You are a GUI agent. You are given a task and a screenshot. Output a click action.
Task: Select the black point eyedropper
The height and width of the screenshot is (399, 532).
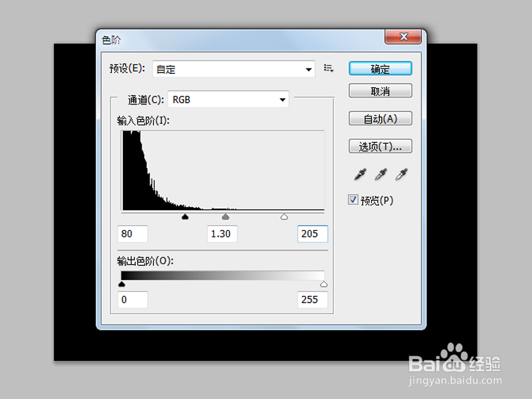click(360, 174)
